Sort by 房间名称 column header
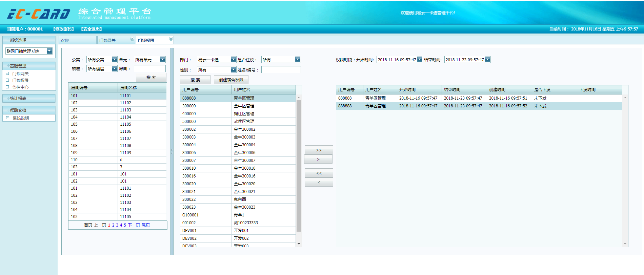Image resolution: width=644 pixels, height=275 pixels. tap(142, 87)
